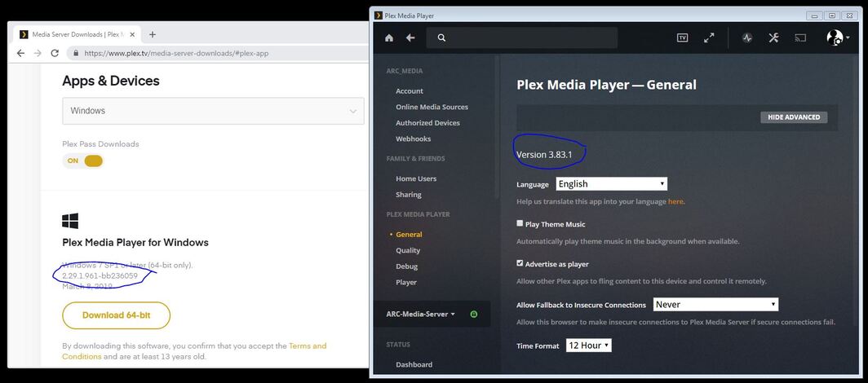Open Home Users settings
Image resolution: width=868 pixels, height=383 pixels.
click(416, 179)
